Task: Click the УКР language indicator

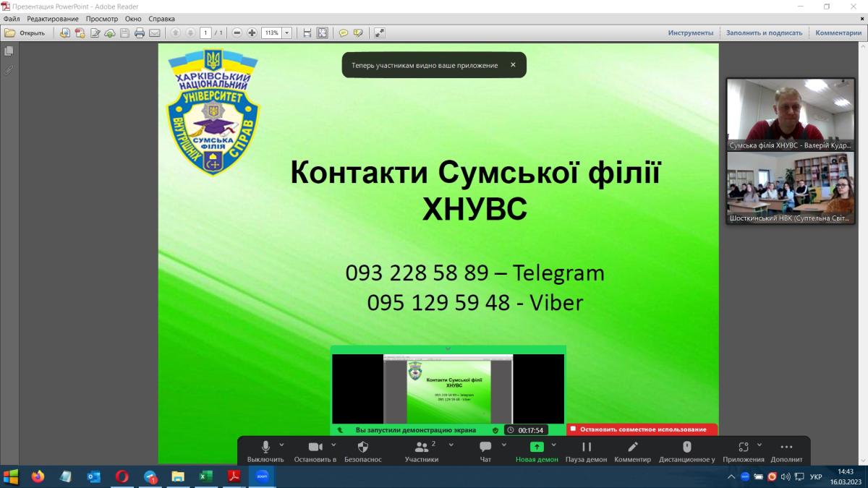Action: [816, 476]
